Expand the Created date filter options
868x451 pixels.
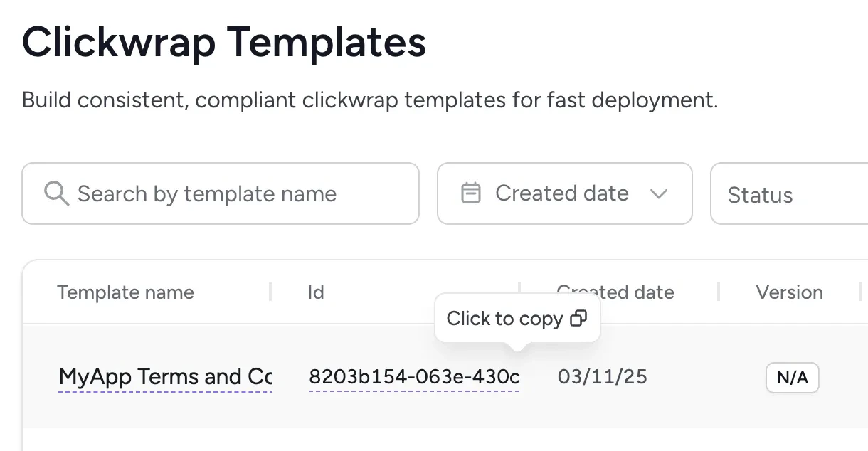564,193
